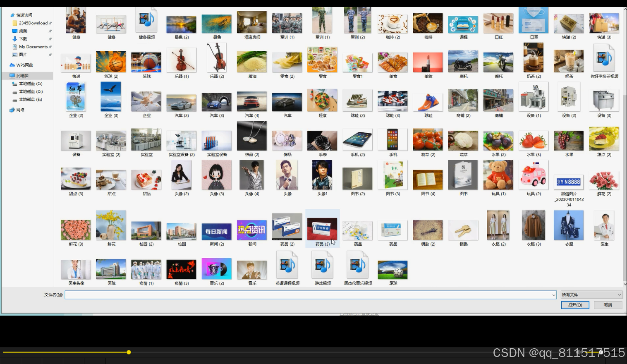The height and width of the screenshot is (364, 627).
Task: Go to 桌面 in the sidebar
Action: (x=23, y=31)
